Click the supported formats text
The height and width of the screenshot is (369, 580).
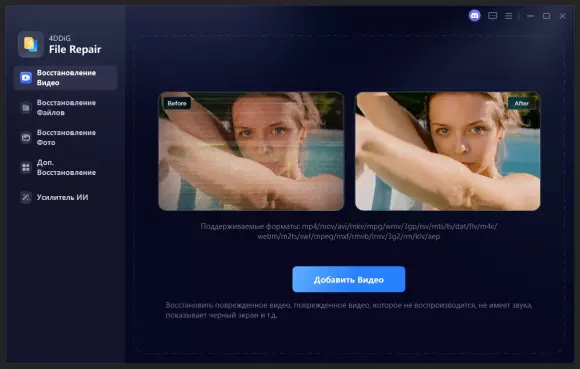coord(349,231)
